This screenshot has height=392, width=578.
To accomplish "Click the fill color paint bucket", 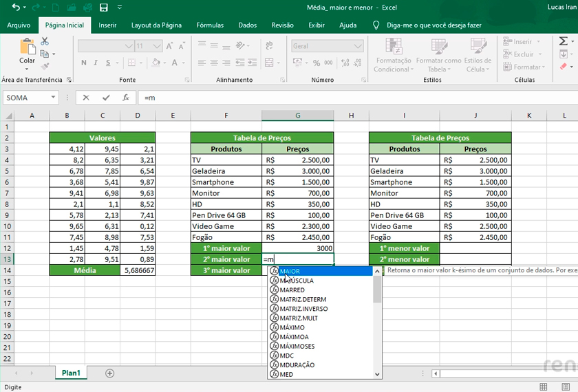I will coord(156,63).
